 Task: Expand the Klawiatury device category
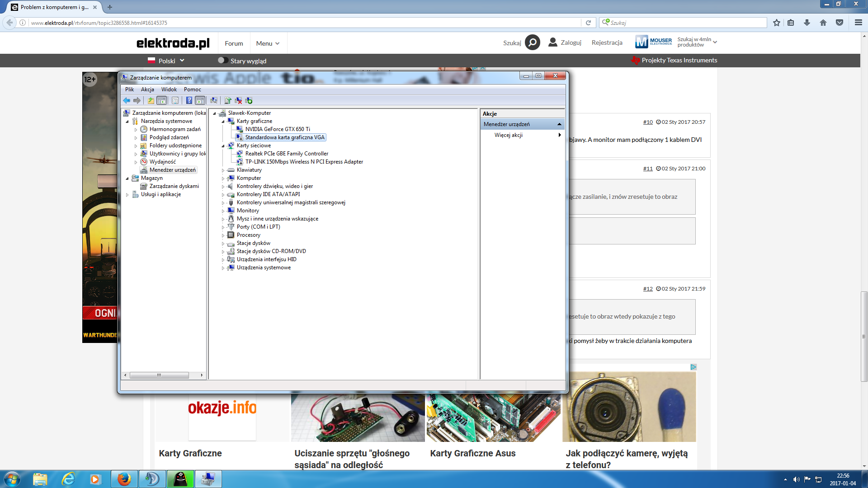point(223,170)
